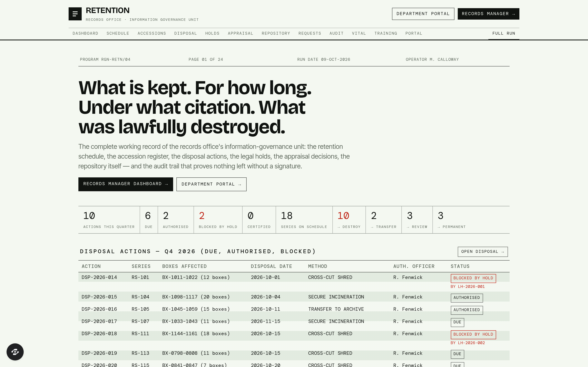Open Records Manager Dashboard hero button
The image size is (588, 367).
126,184
